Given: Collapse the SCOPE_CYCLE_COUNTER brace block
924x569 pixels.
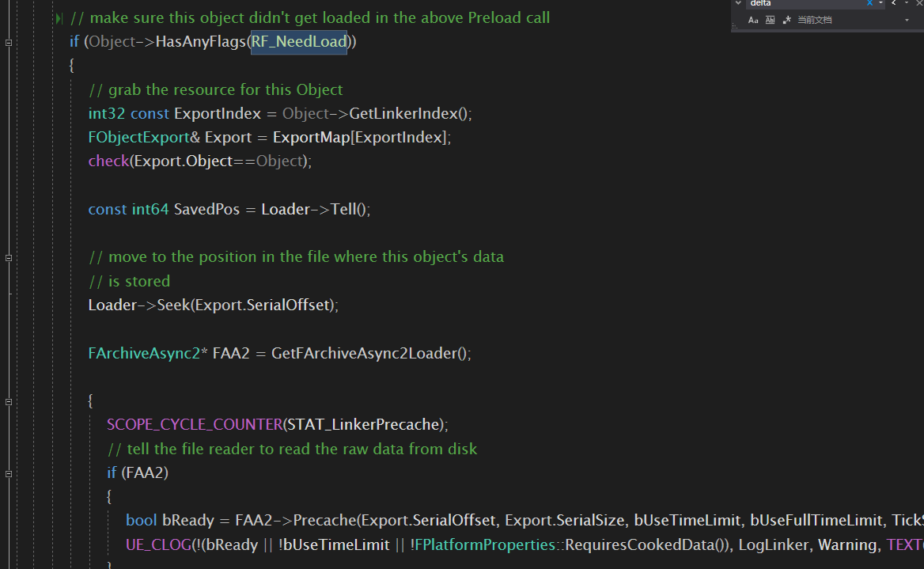Looking at the screenshot, I should 9,401.
